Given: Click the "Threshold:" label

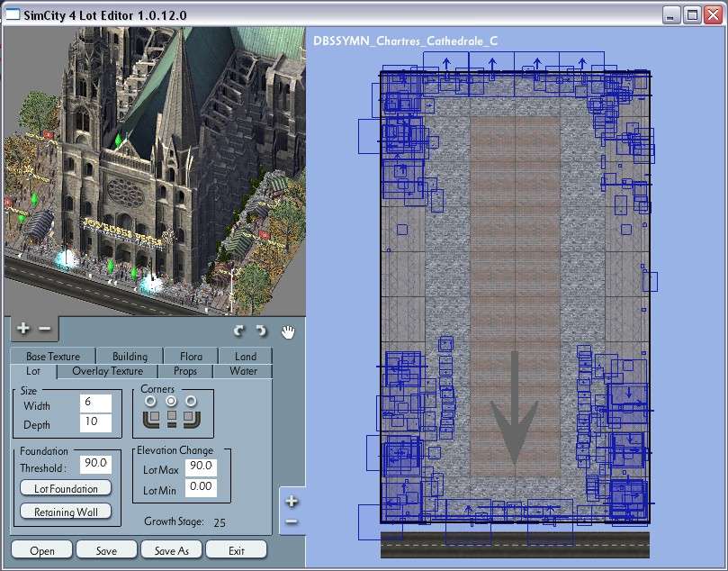Looking at the screenshot, I should click(43, 468).
